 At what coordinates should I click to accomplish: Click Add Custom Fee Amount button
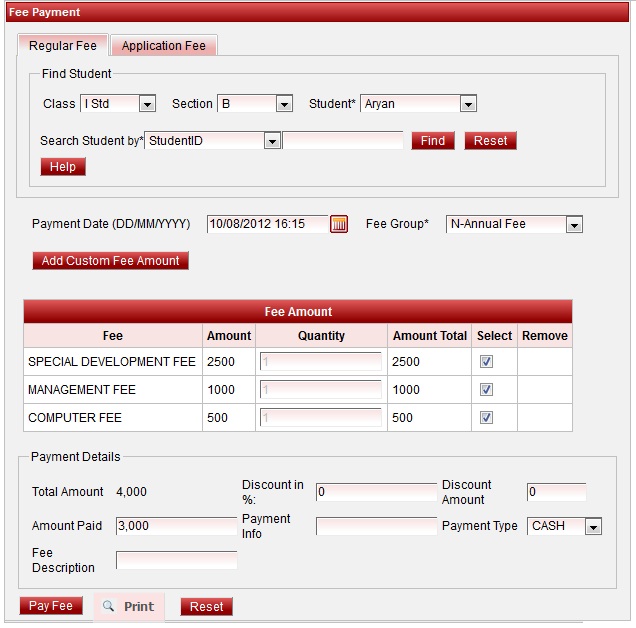pos(110,261)
